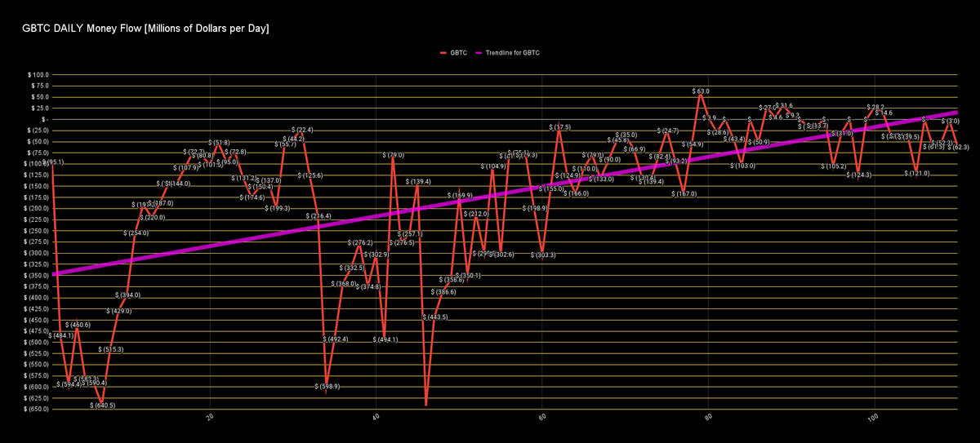
Task: Click the '$ (199.3)' data label
Action: click(x=278, y=208)
